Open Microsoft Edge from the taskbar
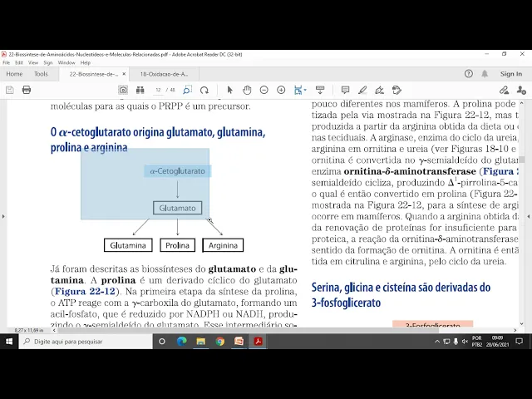Image resolution: width=532 pixels, height=399 pixels. tap(182, 342)
